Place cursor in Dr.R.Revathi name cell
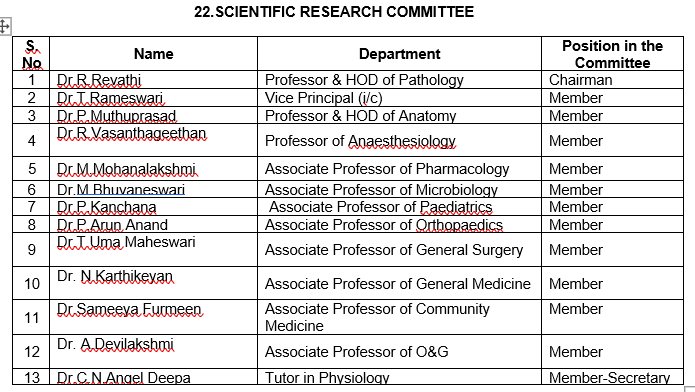The width and height of the screenshot is (695, 392). coord(153,80)
